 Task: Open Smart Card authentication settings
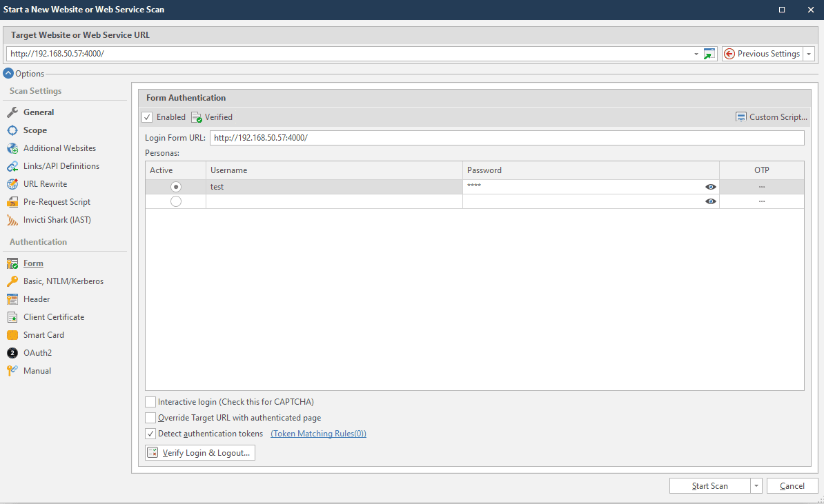(x=43, y=335)
